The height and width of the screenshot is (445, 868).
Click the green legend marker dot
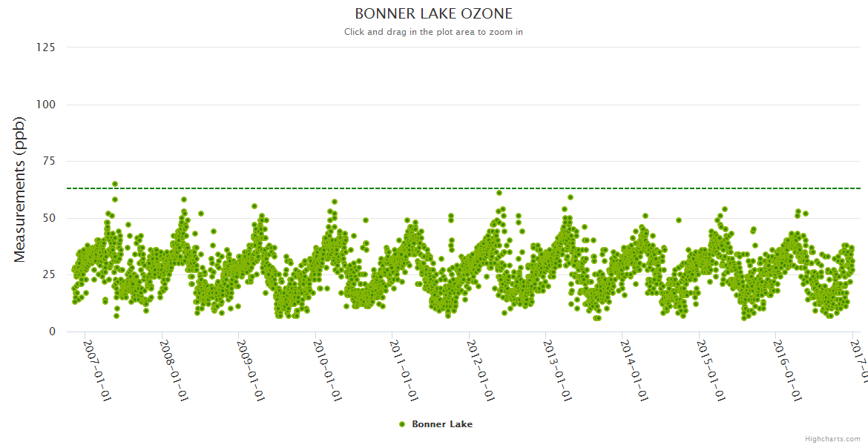pyautogui.click(x=402, y=424)
